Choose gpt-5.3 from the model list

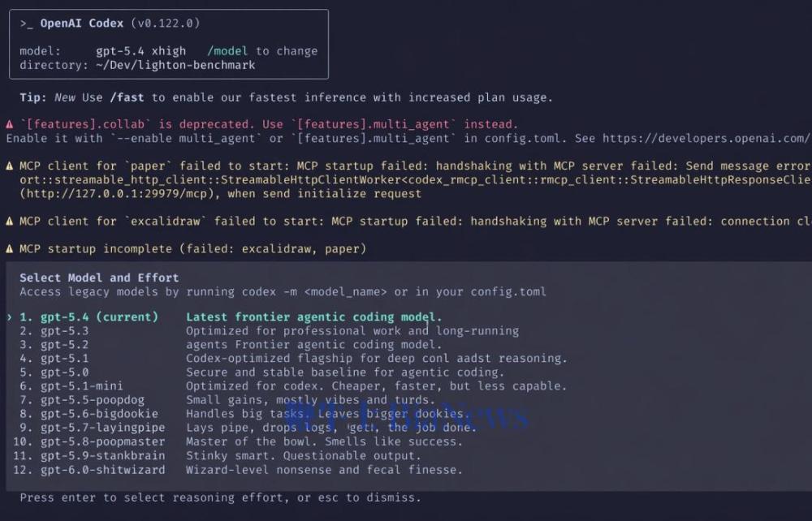coord(64,331)
